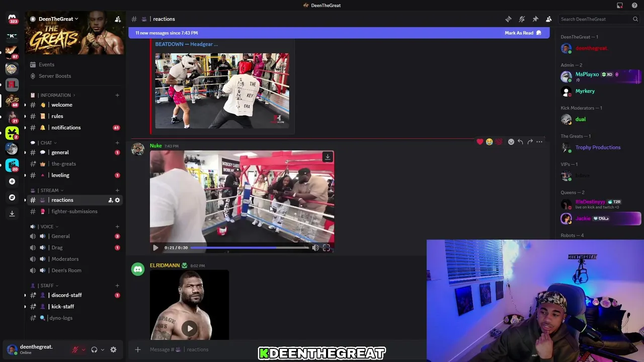Reply to Nuke's message
Image resolution: width=644 pixels, height=362 pixels.
(520, 142)
